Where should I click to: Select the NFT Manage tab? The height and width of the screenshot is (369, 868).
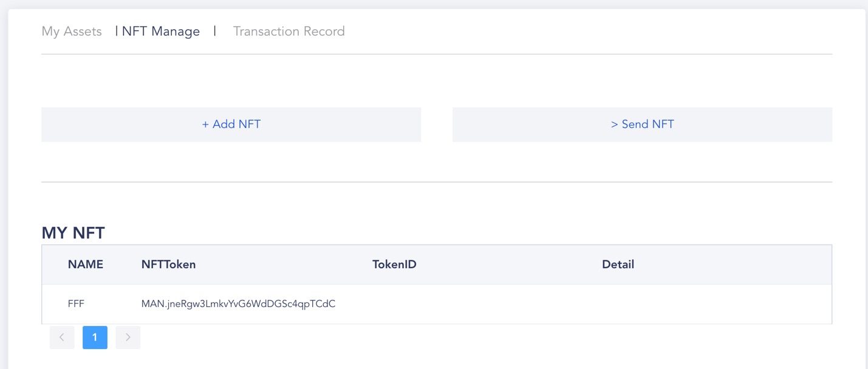click(161, 31)
